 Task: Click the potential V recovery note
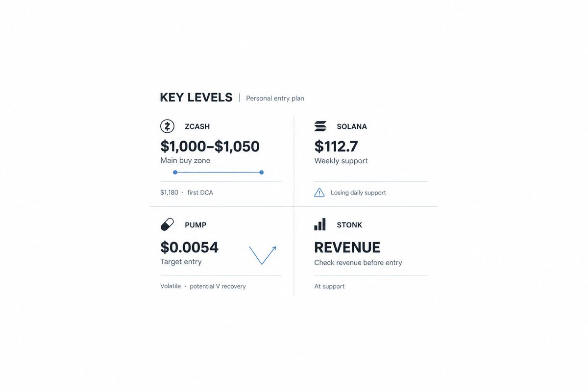(x=218, y=286)
